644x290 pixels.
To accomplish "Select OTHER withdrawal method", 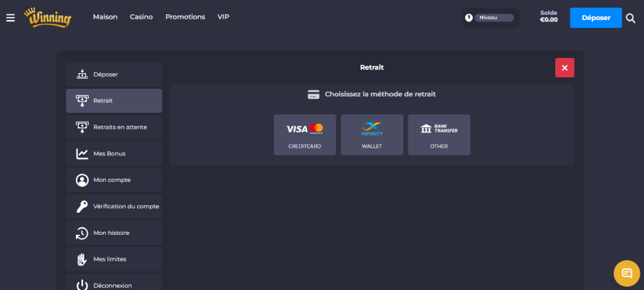I will [x=439, y=135].
